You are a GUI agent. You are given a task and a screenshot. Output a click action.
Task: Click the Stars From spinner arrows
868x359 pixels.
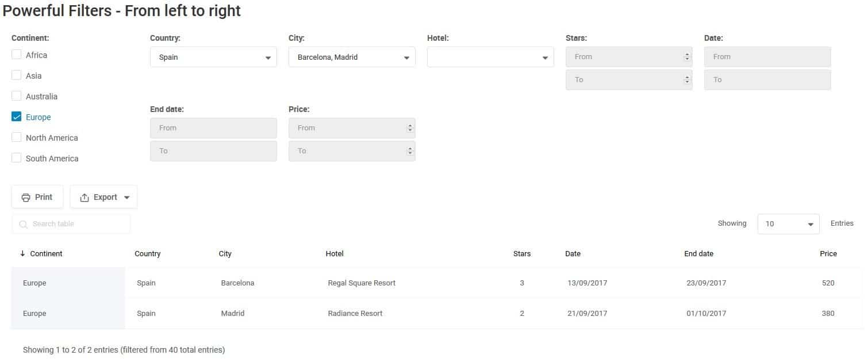[x=687, y=57]
